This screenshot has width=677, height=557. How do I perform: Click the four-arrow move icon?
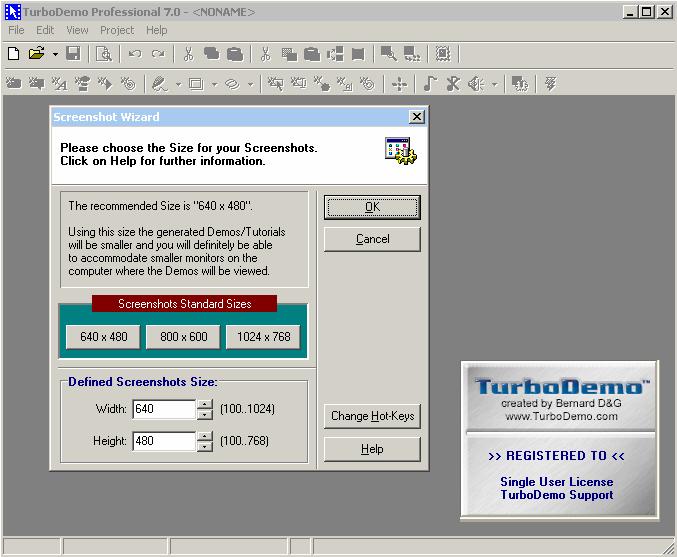pos(399,84)
